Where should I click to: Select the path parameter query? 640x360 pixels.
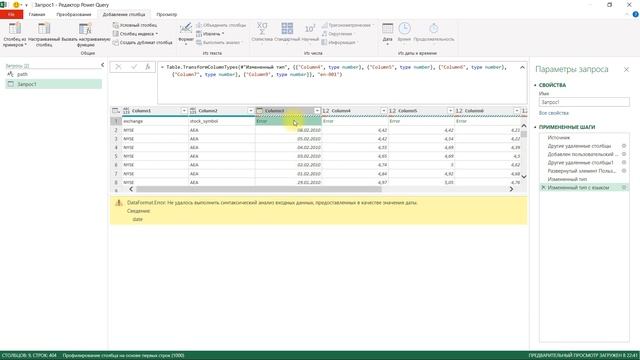53,74
